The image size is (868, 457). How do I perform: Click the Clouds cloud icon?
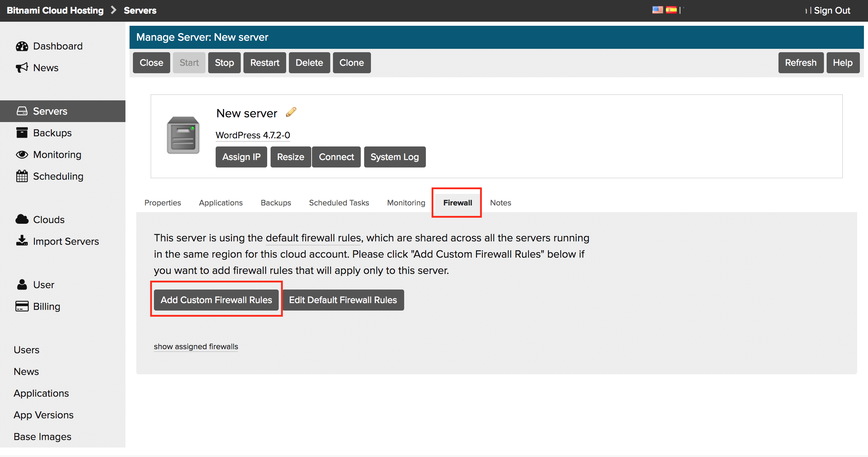point(22,219)
